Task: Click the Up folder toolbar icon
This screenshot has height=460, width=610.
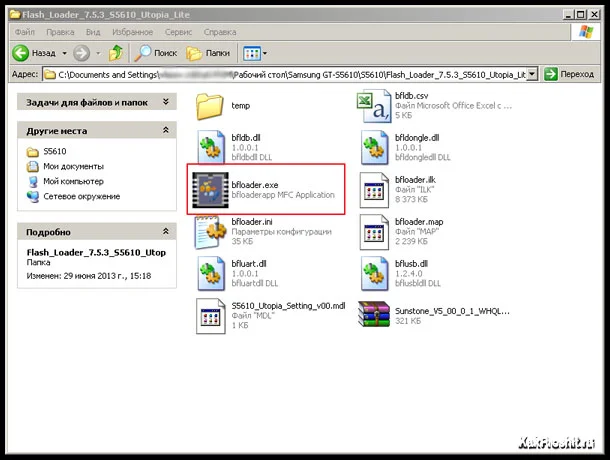Action: coord(117,52)
